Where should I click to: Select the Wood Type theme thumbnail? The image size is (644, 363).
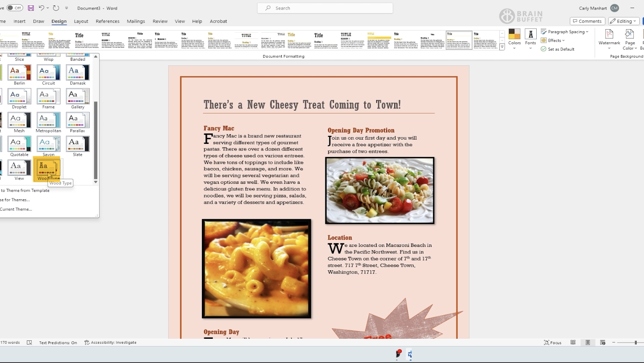pos(48,168)
